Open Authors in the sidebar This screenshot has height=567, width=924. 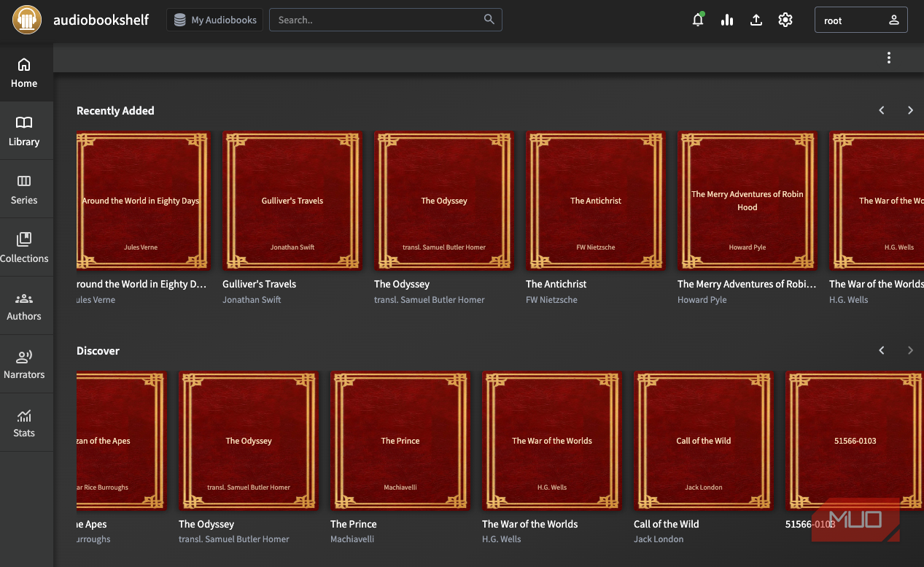pos(24,306)
